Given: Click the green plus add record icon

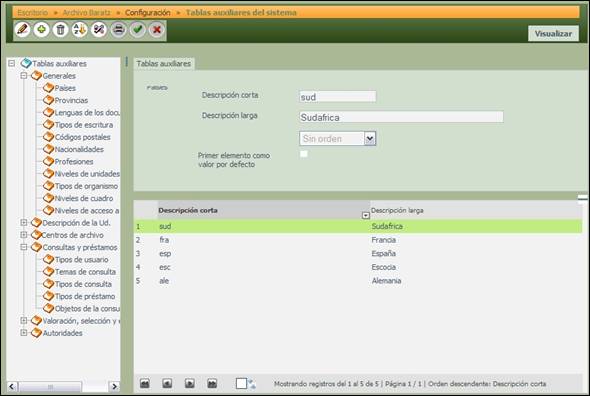Looking at the screenshot, I should tap(41, 29).
